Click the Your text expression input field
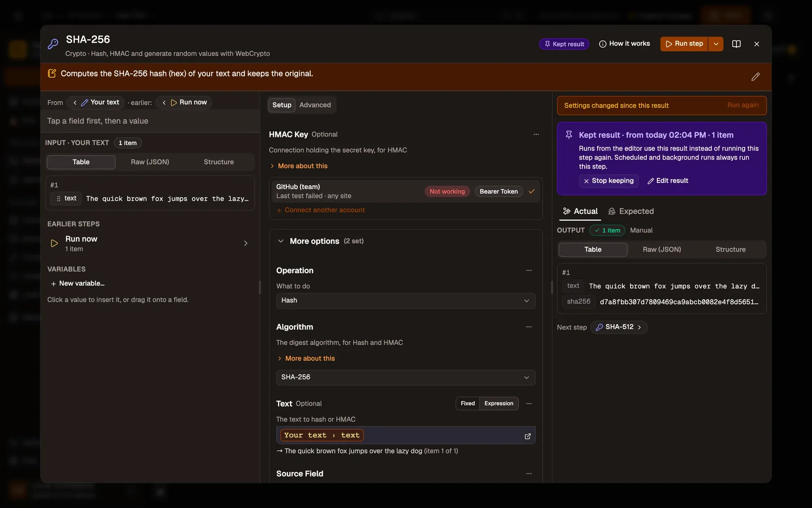 coord(406,435)
